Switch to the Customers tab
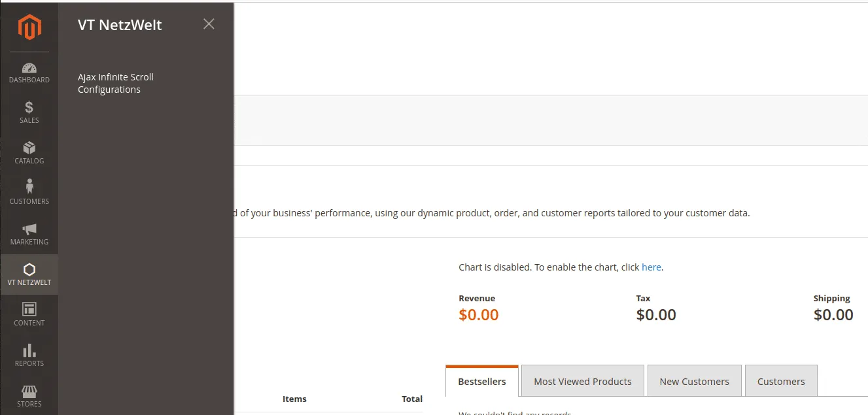The width and height of the screenshot is (868, 415). (x=781, y=382)
